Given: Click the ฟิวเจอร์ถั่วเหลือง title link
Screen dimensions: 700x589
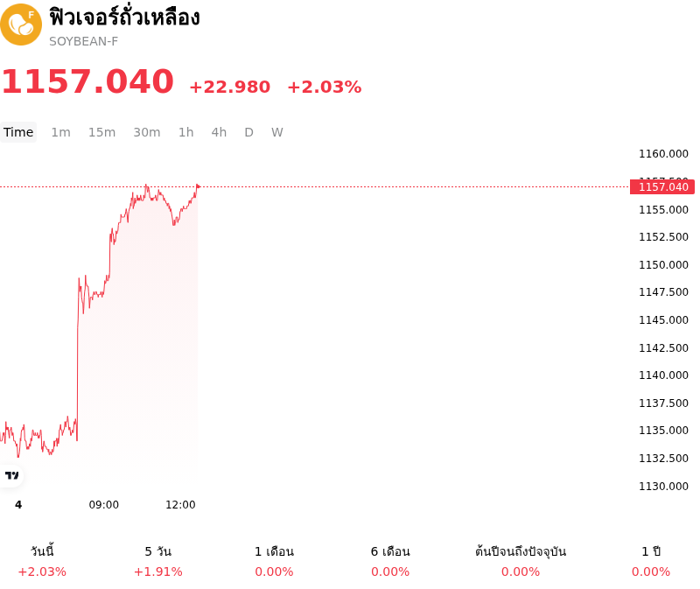Looking at the screenshot, I should point(124,18).
